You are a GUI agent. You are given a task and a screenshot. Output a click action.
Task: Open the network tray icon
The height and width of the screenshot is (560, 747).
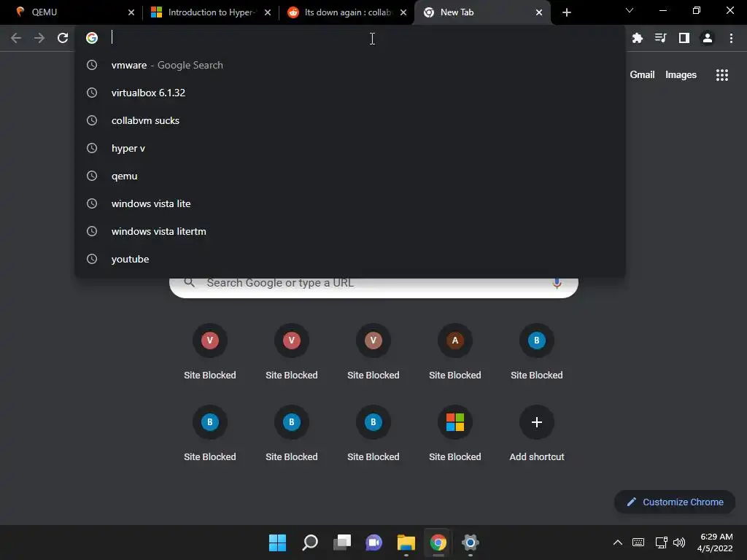coord(661,542)
